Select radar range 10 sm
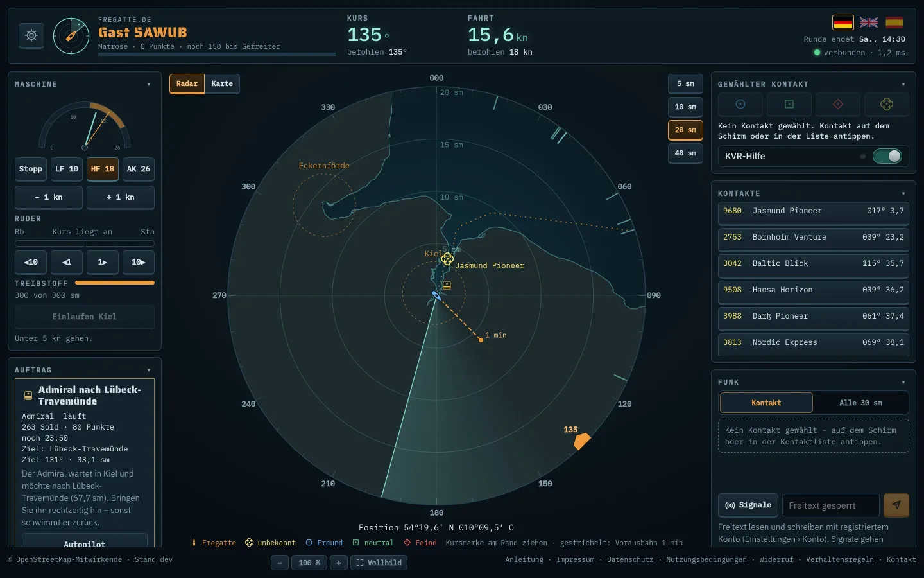The height and width of the screenshot is (578, 924). [x=685, y=107]
